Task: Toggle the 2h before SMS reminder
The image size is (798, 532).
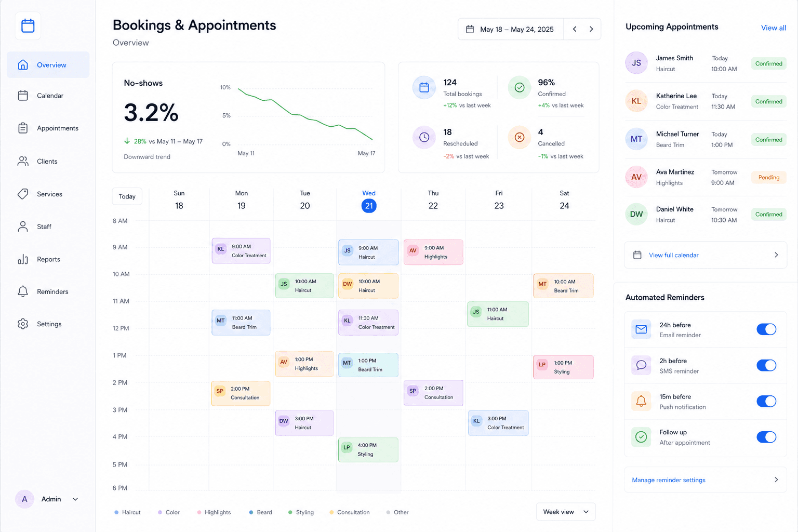Action: 766,365
